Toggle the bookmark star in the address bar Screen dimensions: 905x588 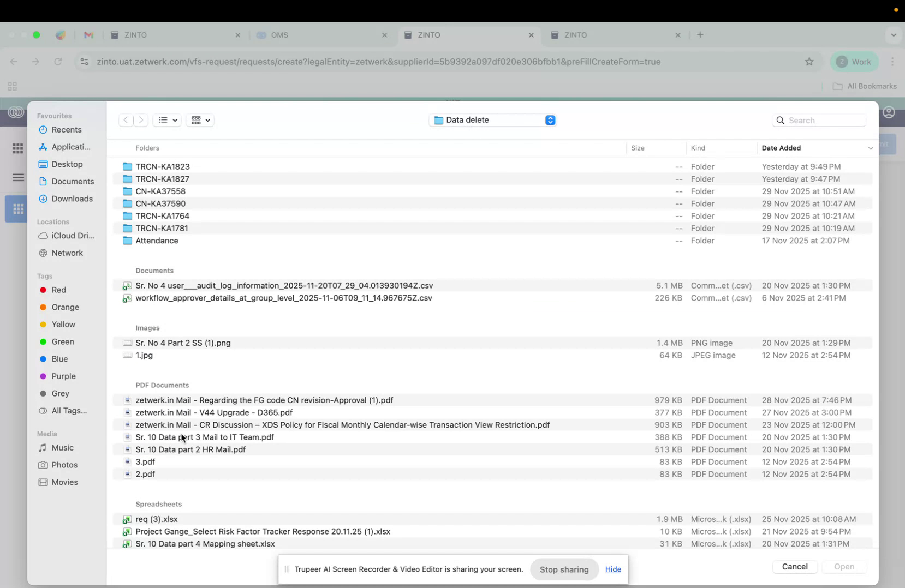[x=809, y=62]
